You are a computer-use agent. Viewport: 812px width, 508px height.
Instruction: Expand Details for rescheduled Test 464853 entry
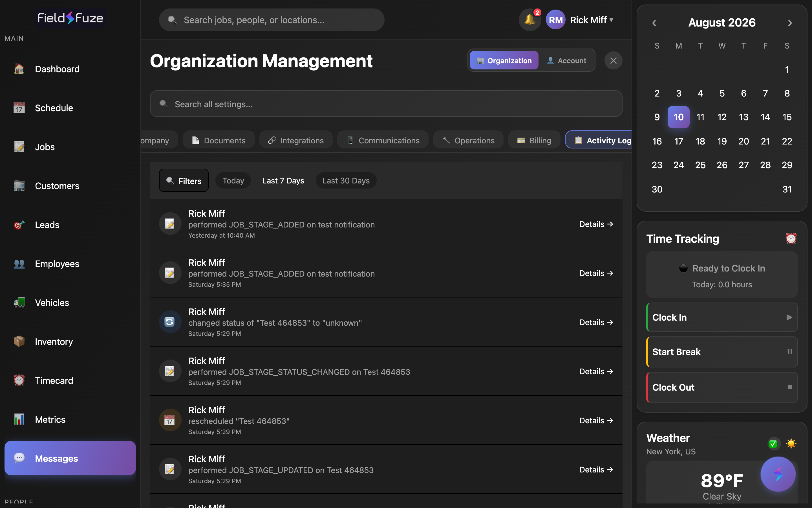596,420
